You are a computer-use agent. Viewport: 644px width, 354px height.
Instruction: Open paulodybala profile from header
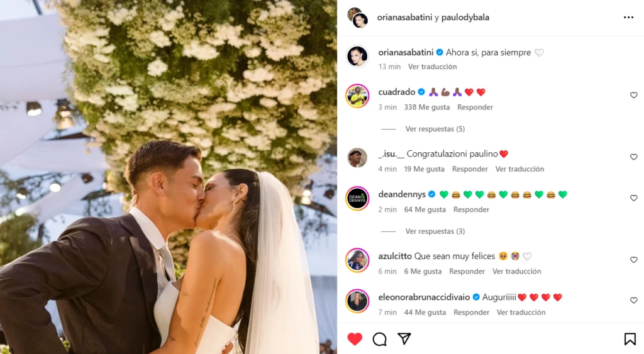click(x=465, y=17)
